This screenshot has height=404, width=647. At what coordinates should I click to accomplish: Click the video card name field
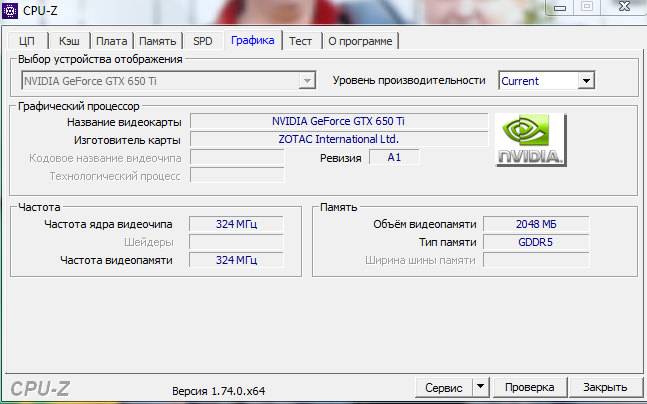pyautogui.click(x=339, y=121)
